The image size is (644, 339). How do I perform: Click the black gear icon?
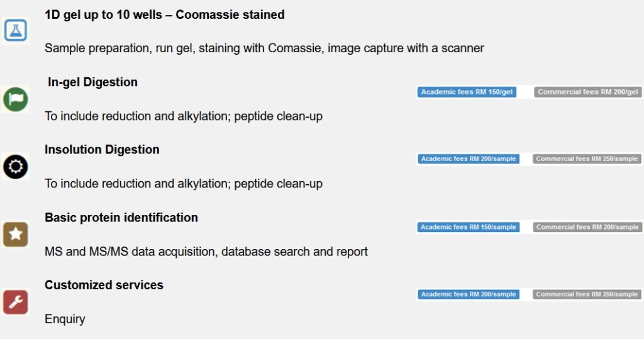tap(15, 167)
